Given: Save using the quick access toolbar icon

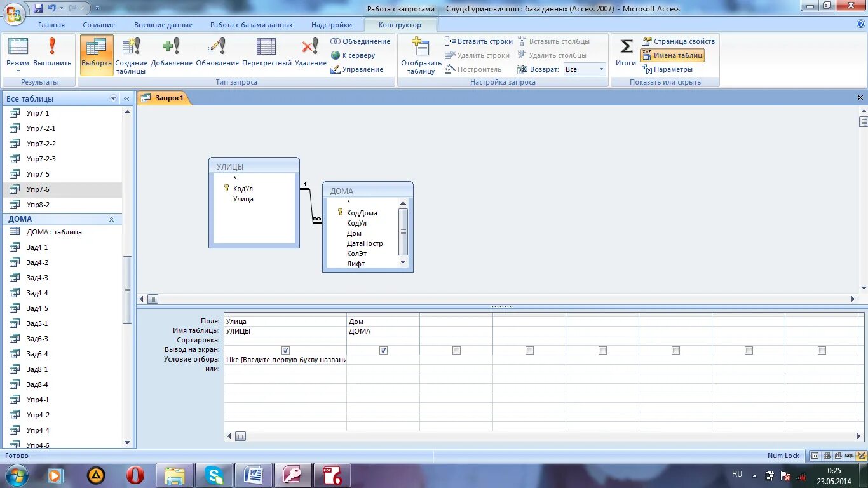Looking at the screenshot, I should pyautogui.click(x=38, y=8).
